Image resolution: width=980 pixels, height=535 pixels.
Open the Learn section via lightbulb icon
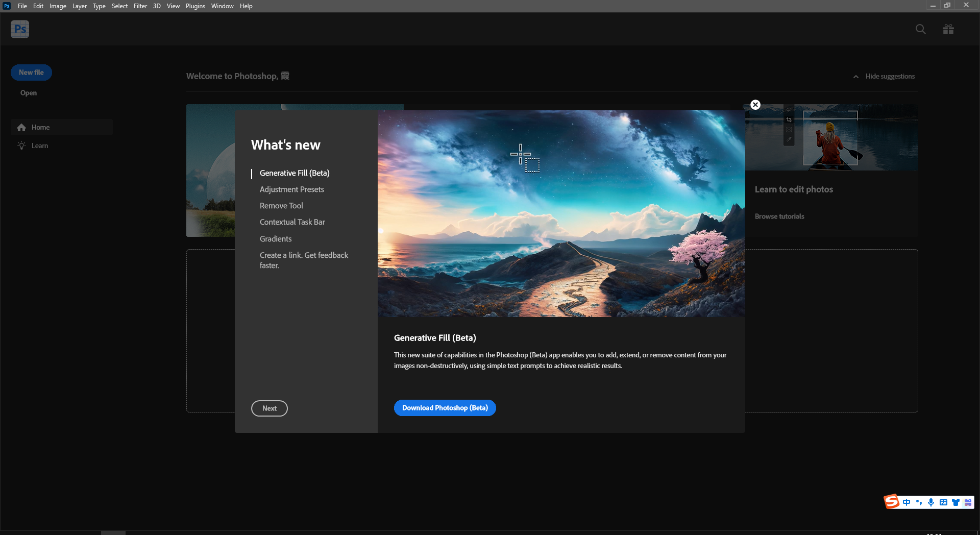(21, 145)
